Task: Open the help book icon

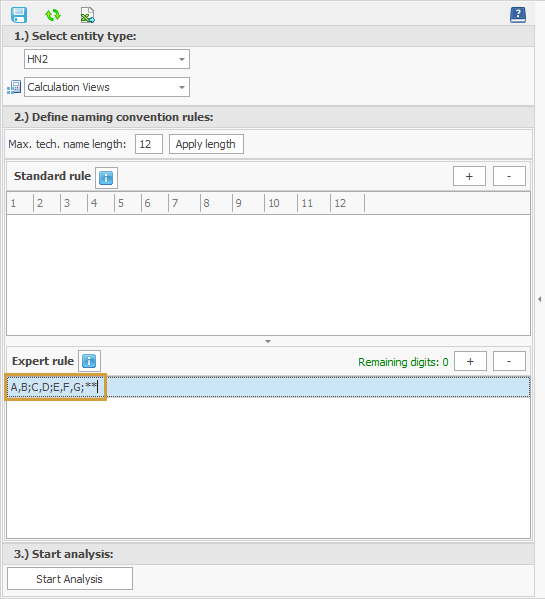Action: [x=518, y=15]
